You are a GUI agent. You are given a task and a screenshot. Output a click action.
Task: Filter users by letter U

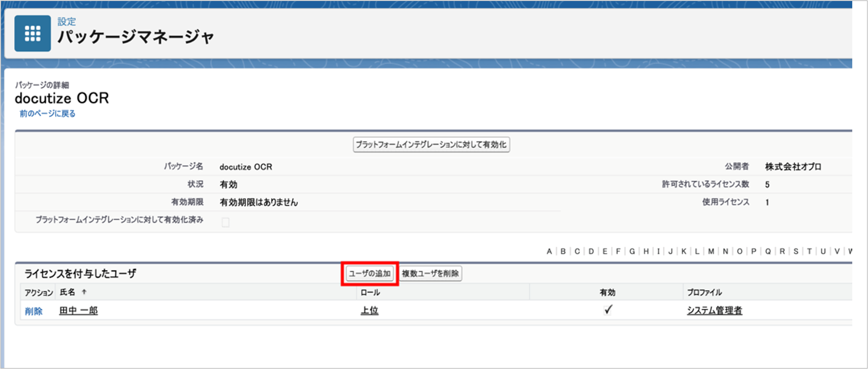823,251
